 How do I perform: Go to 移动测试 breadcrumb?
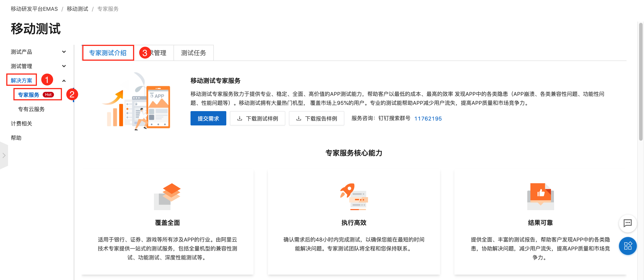[77, 9]
